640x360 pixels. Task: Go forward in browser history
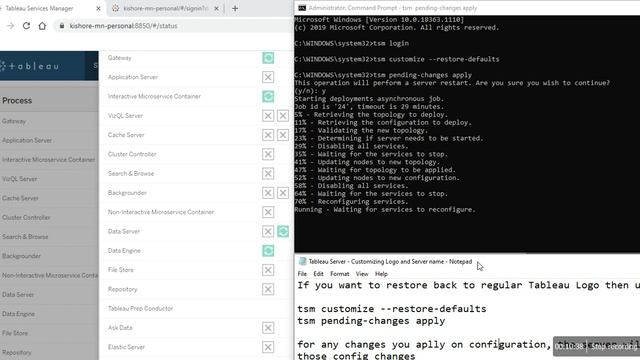pyautogui.click(x=11, y=26)
